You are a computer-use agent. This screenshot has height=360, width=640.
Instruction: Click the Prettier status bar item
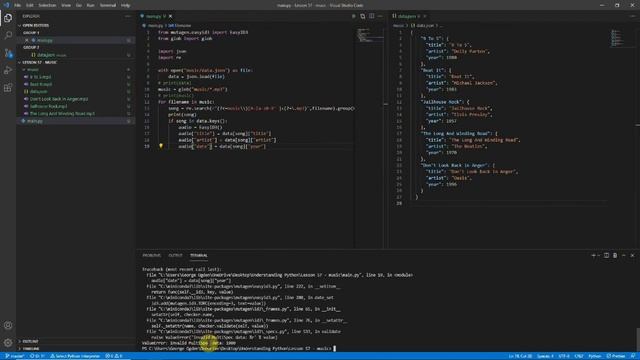coord(616,356)
